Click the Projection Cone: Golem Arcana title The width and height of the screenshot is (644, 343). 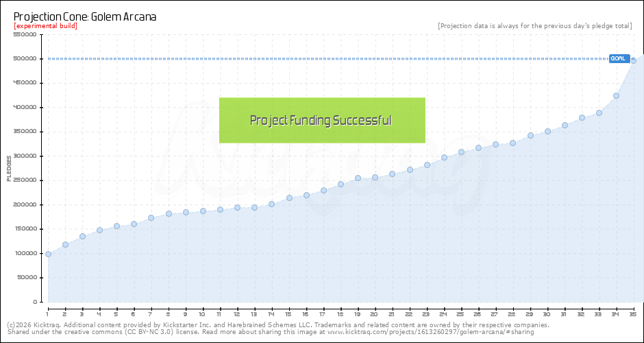coord(86,16)
